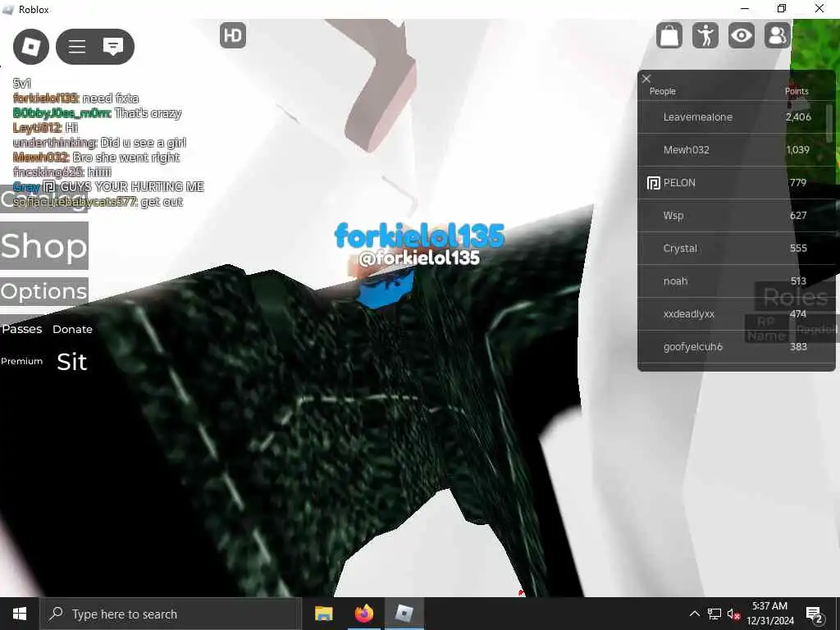Open the shopping bag backpack icon
Screen dimensions: 840x630
tap(669, 35)
